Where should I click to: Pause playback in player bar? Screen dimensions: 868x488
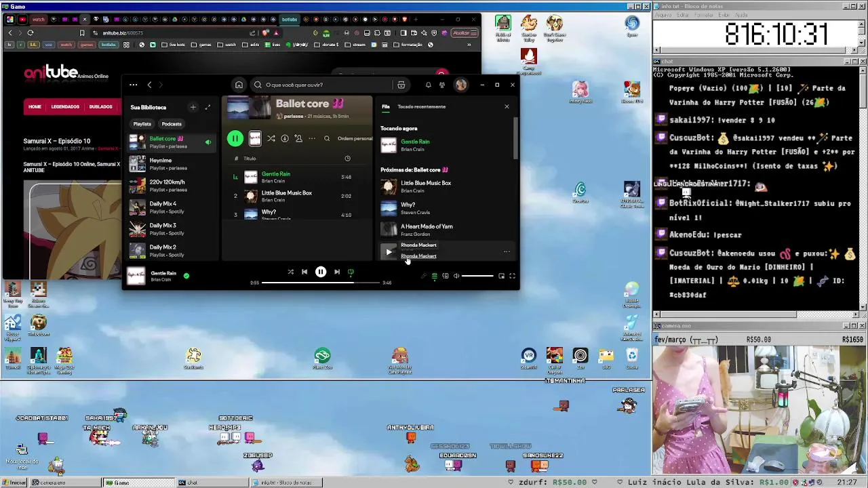321,272
